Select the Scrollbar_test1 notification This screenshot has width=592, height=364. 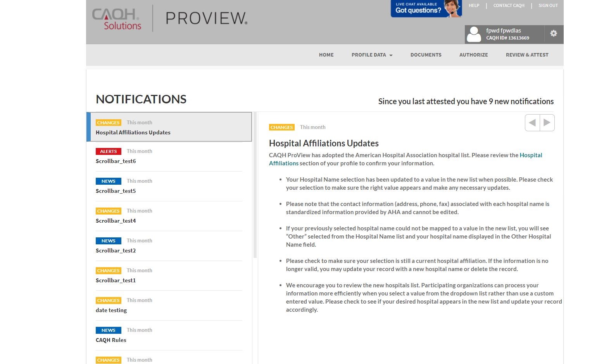169,276
